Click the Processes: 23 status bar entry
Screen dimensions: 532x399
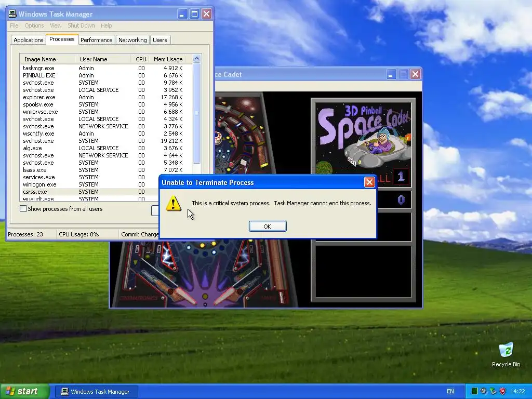pos(31,234)
